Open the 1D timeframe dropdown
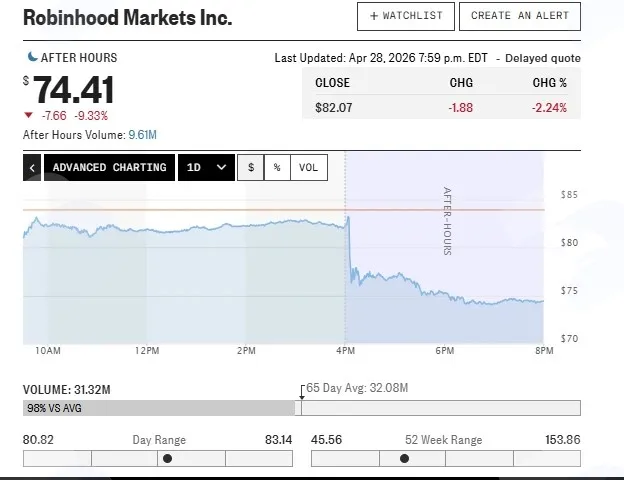Screen dimensions: 624x480 coord(206,168)
